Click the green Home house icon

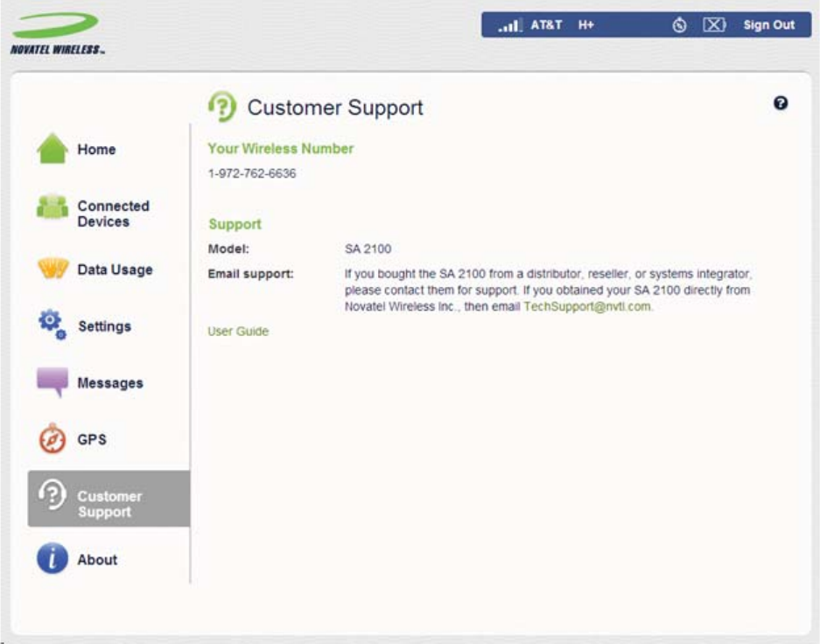[53, 149]
